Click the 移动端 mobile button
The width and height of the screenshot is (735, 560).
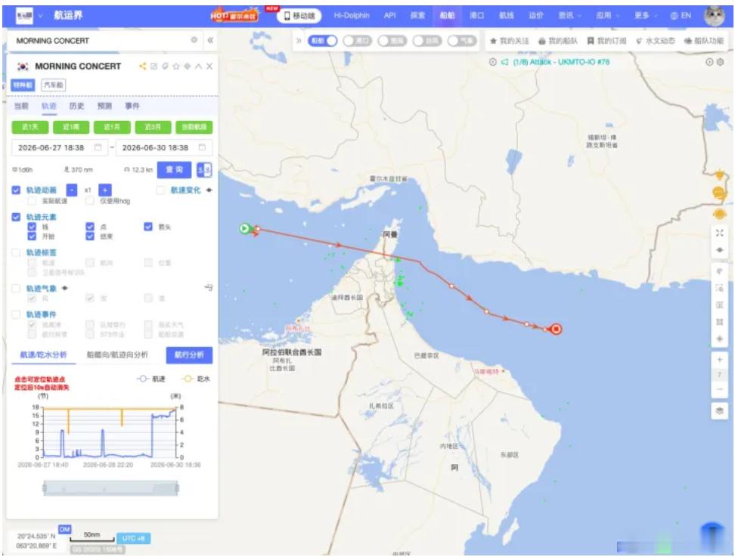[x=299, y=15]
